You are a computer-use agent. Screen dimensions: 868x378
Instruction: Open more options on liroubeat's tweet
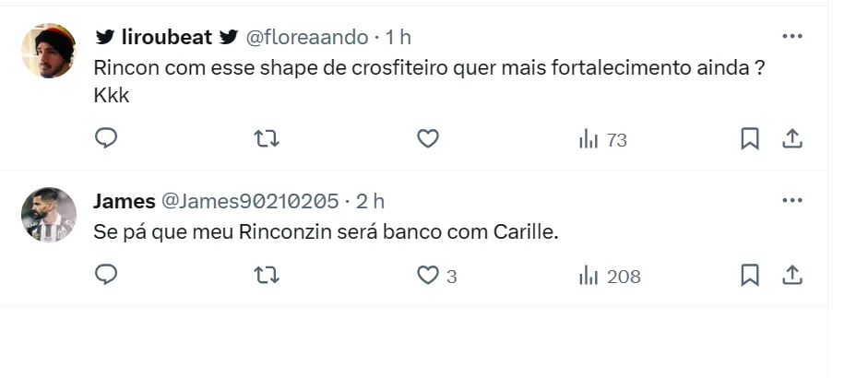point(791,37)
